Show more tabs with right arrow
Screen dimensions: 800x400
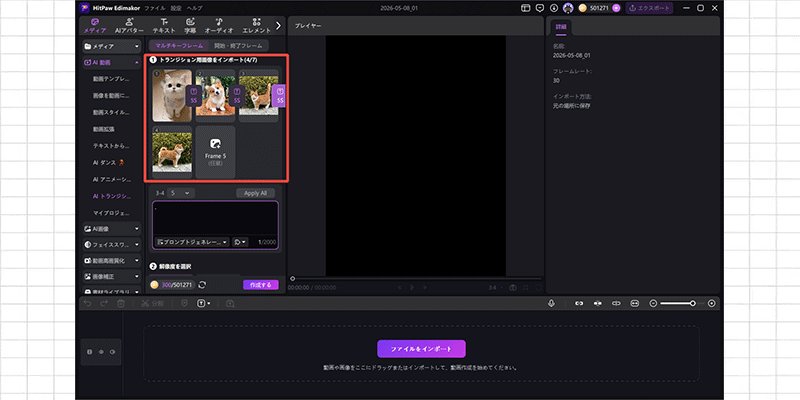[x=278, y=25]
